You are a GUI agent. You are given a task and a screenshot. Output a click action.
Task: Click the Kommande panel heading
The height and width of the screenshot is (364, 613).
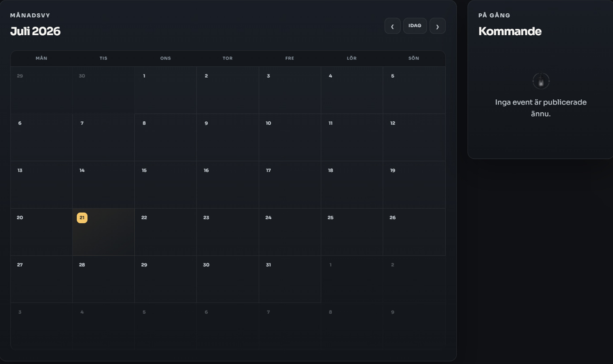(510, 31)
